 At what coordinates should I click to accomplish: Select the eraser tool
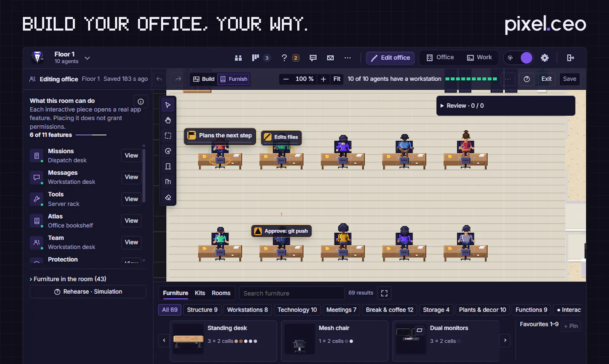coord(168,197)
